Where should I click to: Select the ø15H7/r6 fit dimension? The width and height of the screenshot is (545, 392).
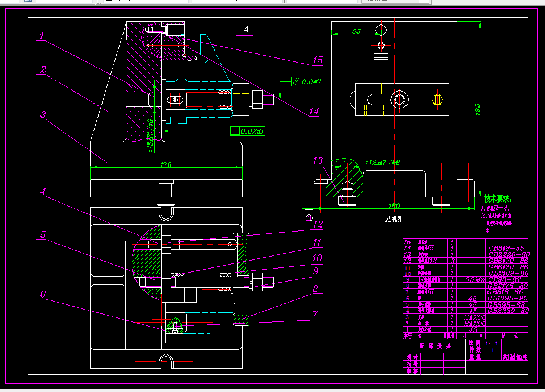pos(150,136)
